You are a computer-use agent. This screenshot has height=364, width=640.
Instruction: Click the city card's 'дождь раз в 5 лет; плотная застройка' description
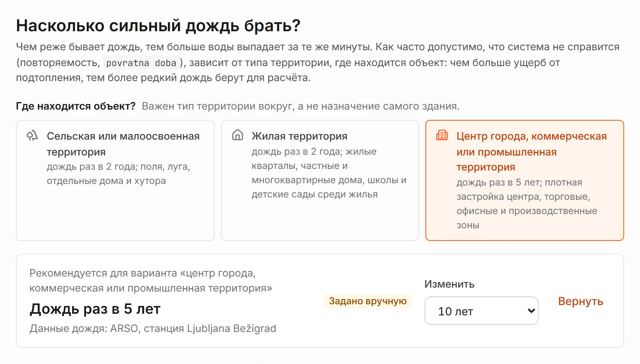[527, 204]
